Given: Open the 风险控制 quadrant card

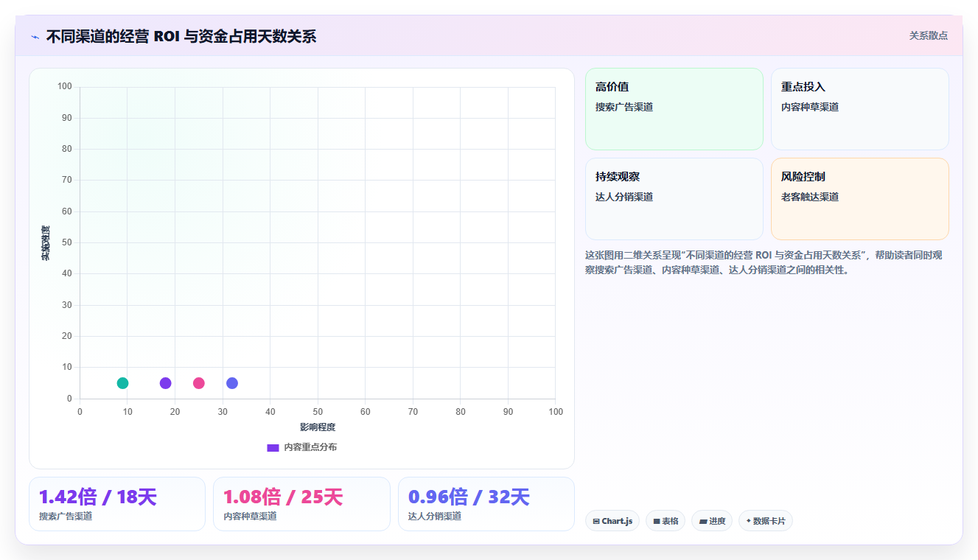Looking at the screenshot, I should 859,199.
